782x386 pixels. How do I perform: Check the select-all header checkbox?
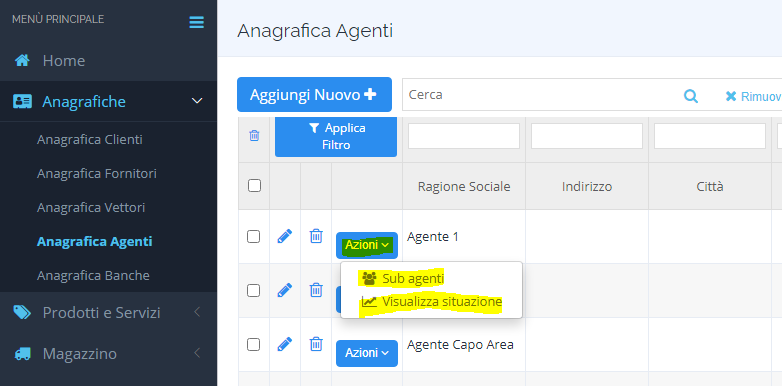point(254,186)
